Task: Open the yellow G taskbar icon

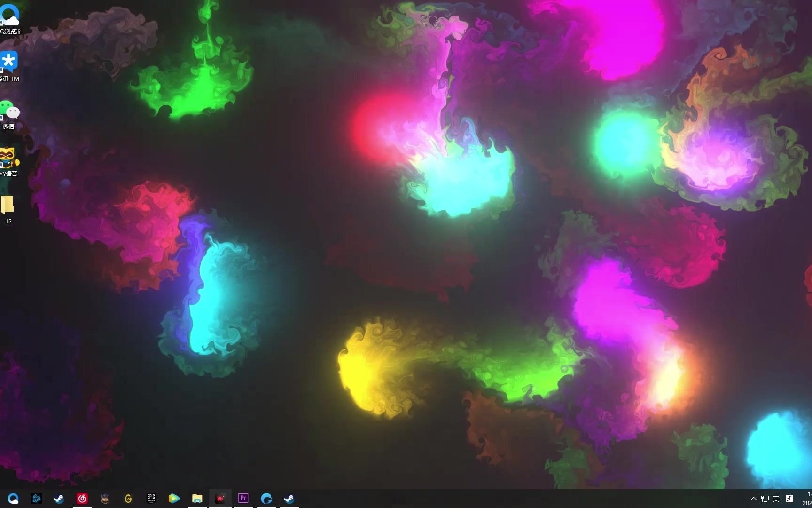Action: [x=128, y=499]
